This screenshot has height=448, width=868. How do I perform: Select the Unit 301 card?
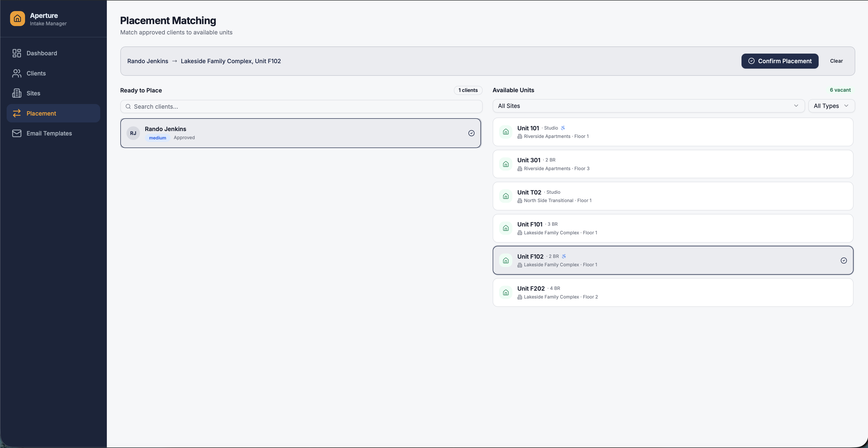tap(673, 164)
